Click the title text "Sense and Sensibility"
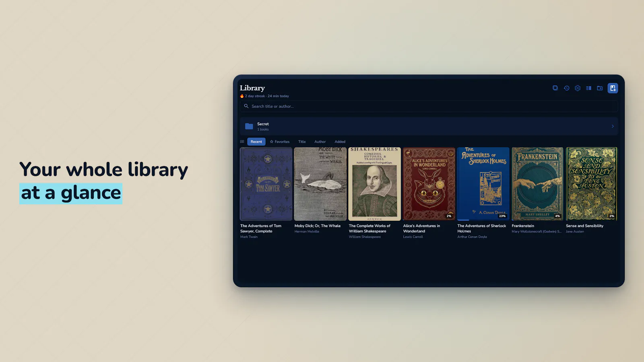 pos(584,226)
